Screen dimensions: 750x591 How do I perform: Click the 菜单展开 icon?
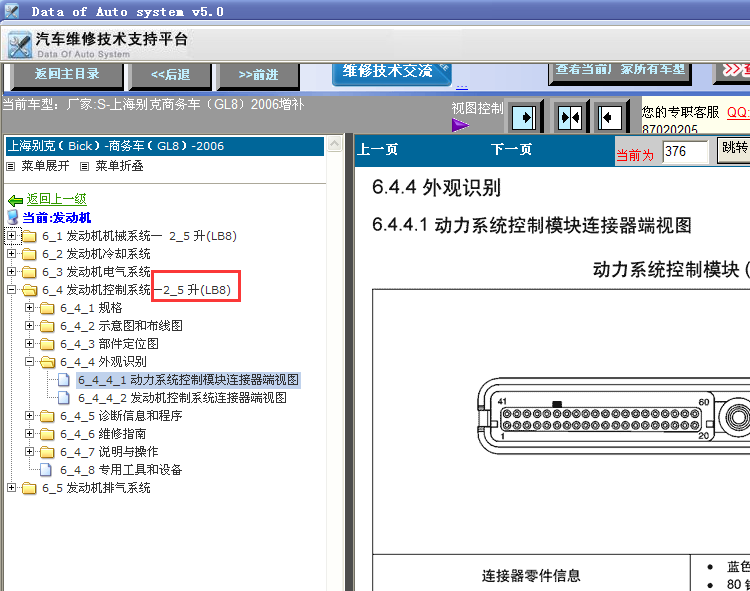[x=11, y=166]
